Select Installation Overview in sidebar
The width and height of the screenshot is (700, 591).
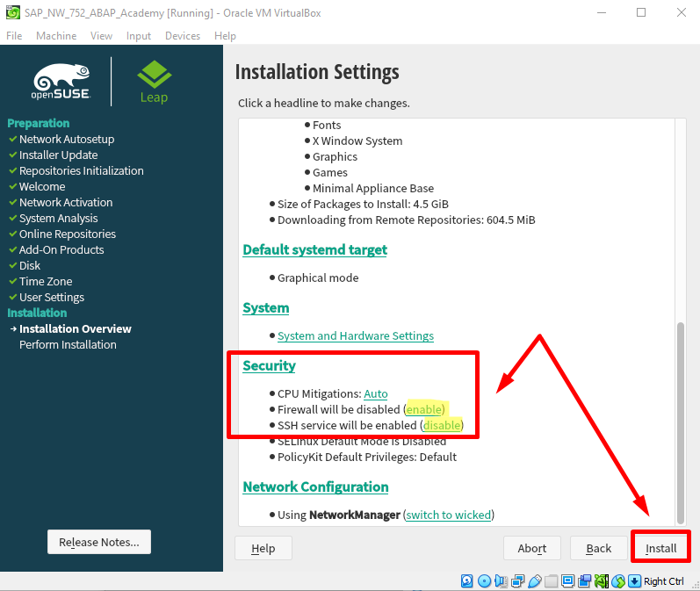(75, 329)
